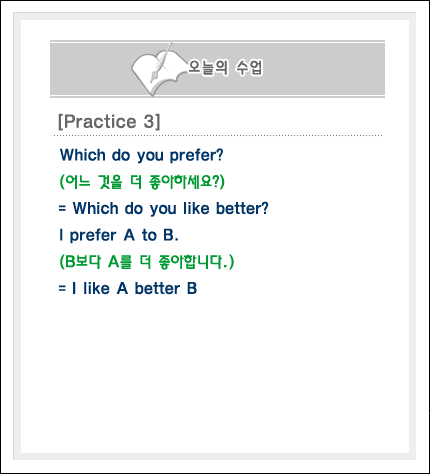Click the quill pen tip on book icon
Image resolution: width=430 pixels, height=474 pixels.
[x=153, y=79]
